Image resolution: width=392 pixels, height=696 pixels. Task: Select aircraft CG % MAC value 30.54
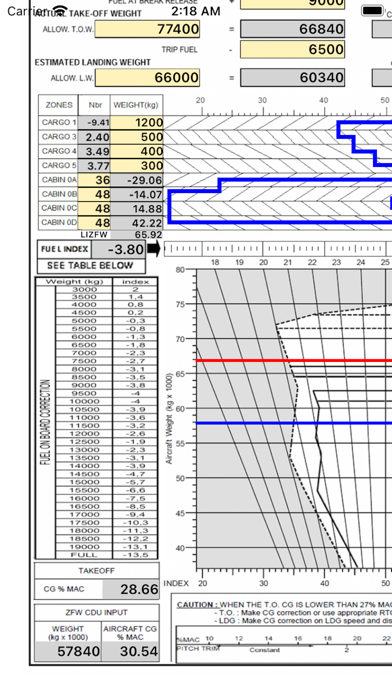coord(131,652)
